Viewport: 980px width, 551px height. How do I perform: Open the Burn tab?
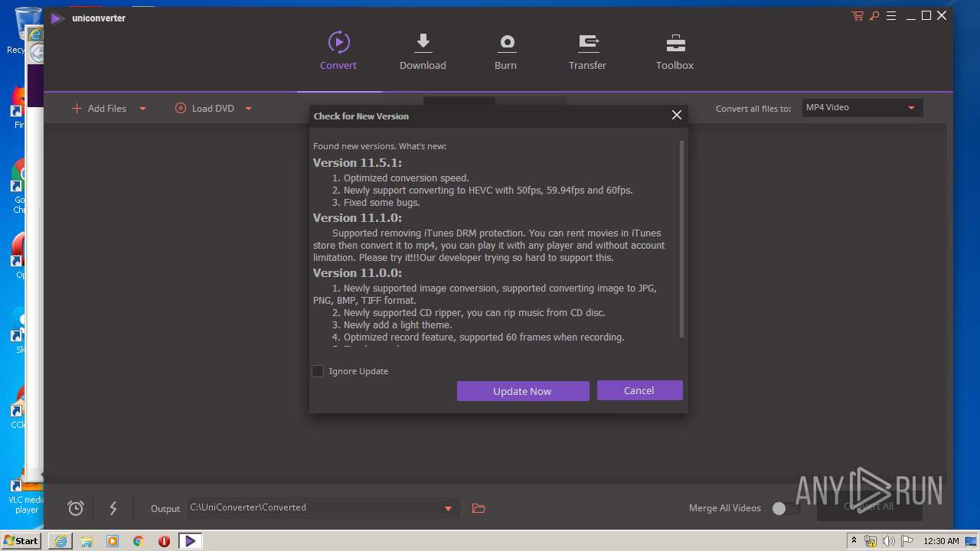(505, 51)
